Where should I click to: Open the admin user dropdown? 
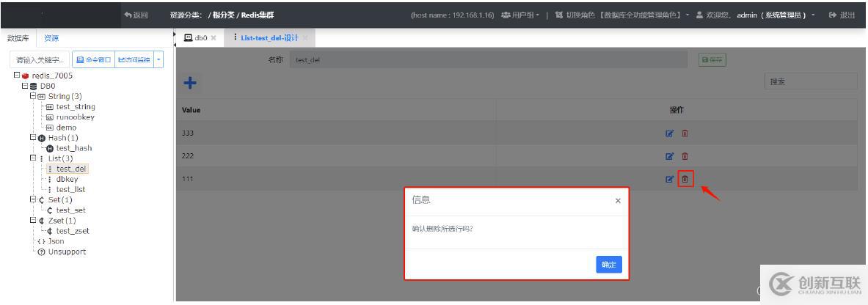click(x=755, y=15)
